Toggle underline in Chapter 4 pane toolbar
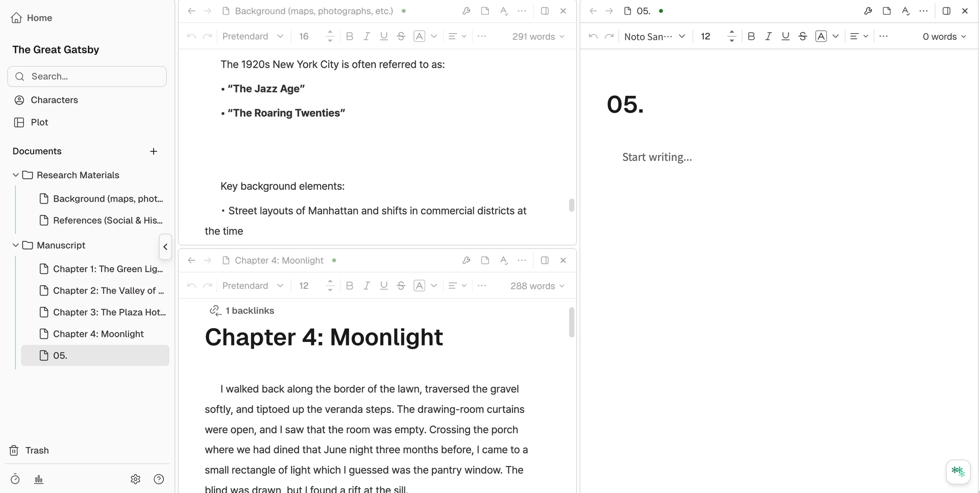This screenshot has width=980, height=493. (384, 286)
